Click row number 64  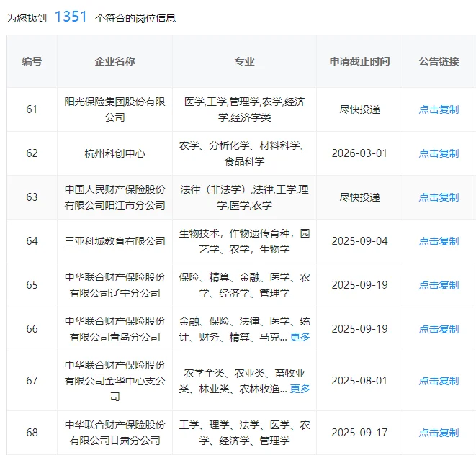(32, 241)
